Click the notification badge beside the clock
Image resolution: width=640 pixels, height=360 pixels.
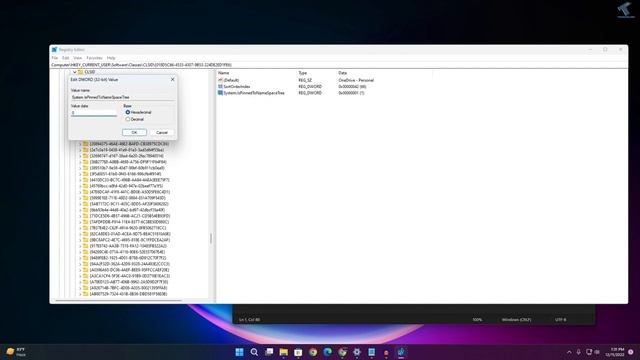click(x=631, y=352)
